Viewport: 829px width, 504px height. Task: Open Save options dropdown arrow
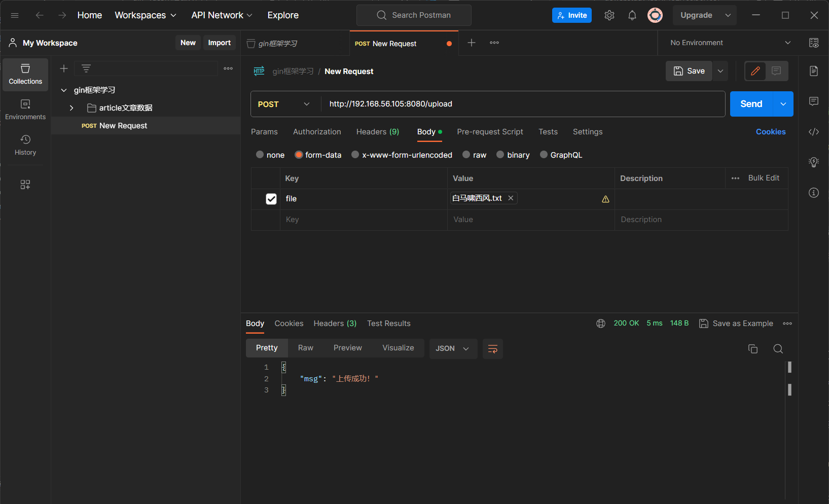point(720,71)
